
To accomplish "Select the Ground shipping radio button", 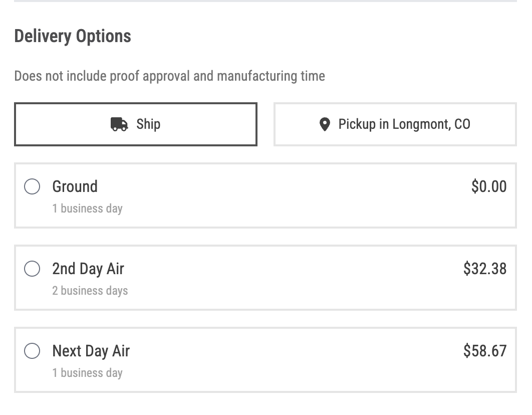I will pos(32,186).
